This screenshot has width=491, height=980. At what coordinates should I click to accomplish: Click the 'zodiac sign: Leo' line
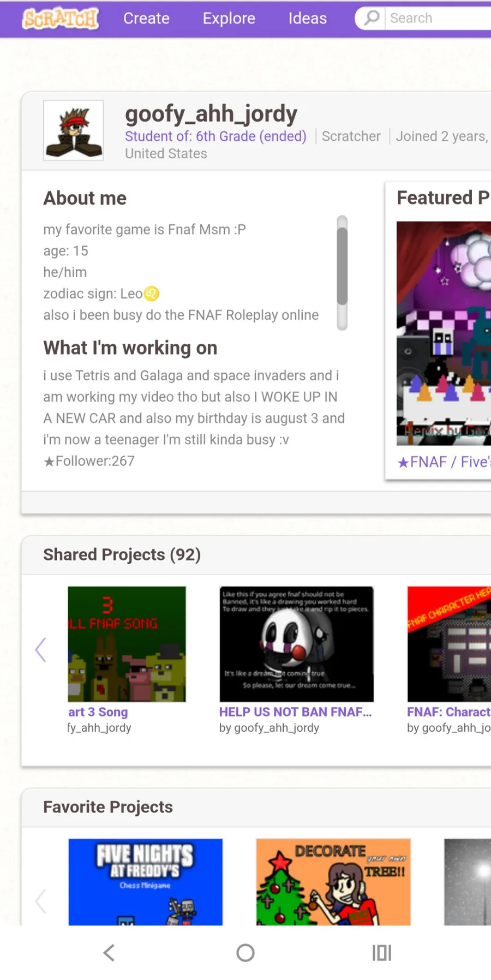tap(101, 294)
